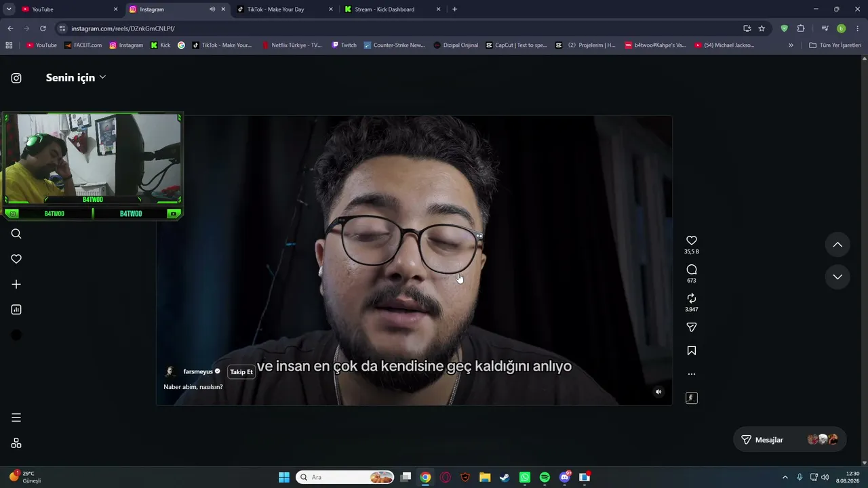Screen dimensions: 868x488
Task: Share the reel via the send icon
Action: coord(692,327)
